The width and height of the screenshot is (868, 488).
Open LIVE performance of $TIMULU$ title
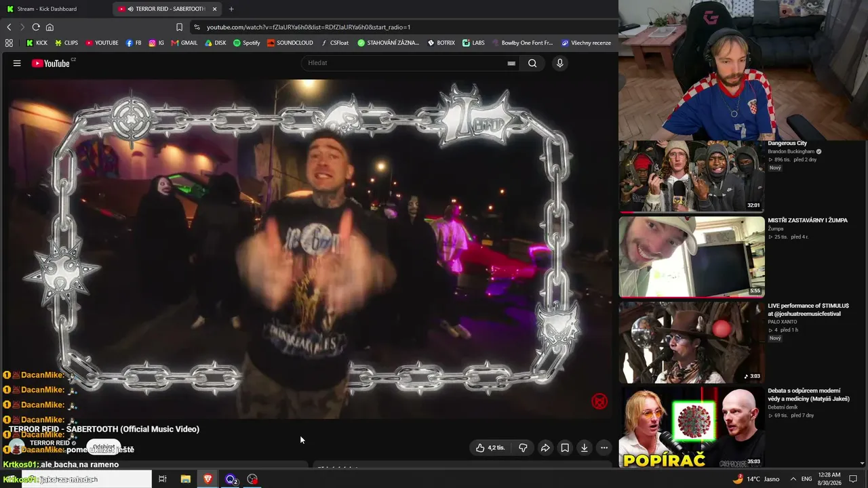point(808,310)
